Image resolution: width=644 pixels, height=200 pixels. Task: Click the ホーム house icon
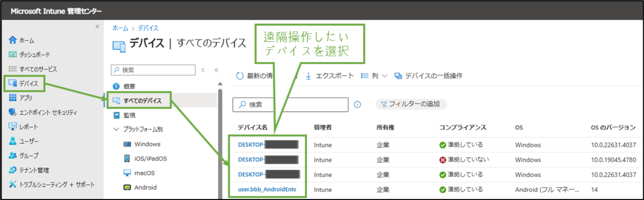pos(13,40)
